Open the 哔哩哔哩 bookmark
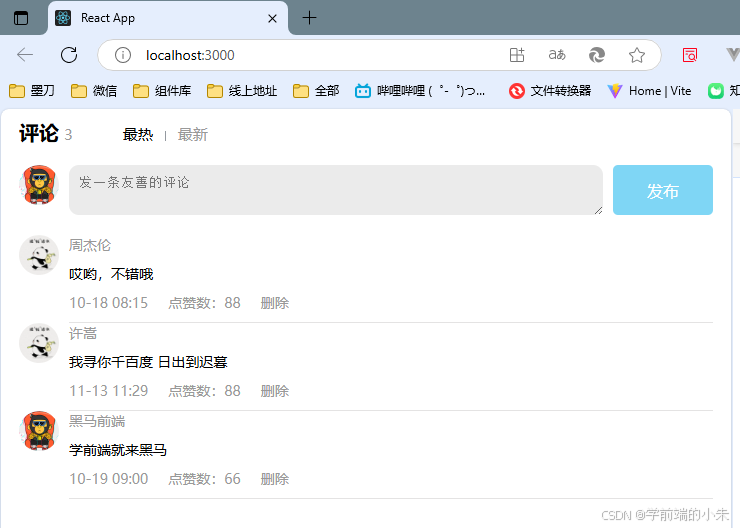This screenshot has height=528, width=740. [420, 91]
